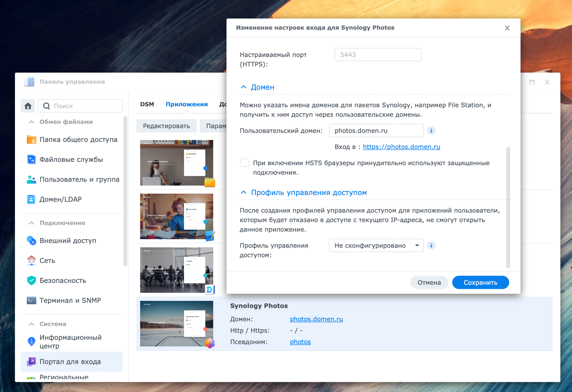The height and width of the screenshot is (392, 572).
Task: Open photos.domen.ru link in Synology Photos row
Action: pos(316,319)
